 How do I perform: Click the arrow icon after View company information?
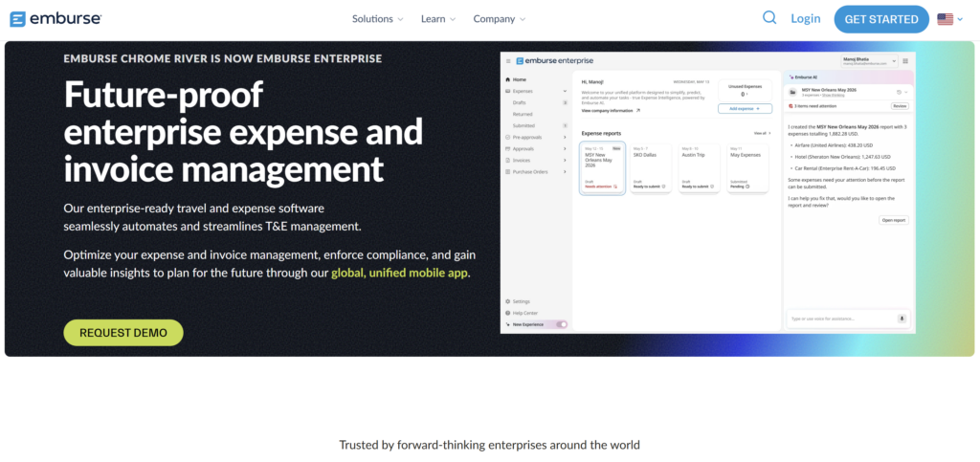click(x=638, y=111)
